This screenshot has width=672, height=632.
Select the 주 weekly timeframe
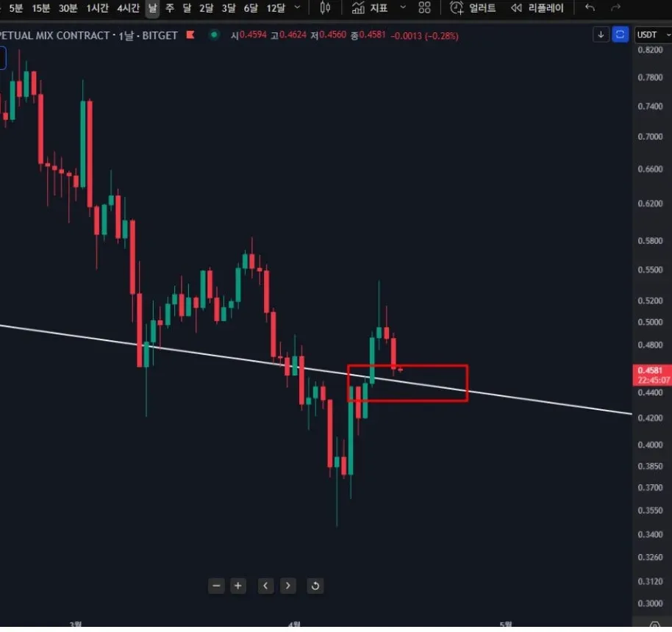point(170,8)
